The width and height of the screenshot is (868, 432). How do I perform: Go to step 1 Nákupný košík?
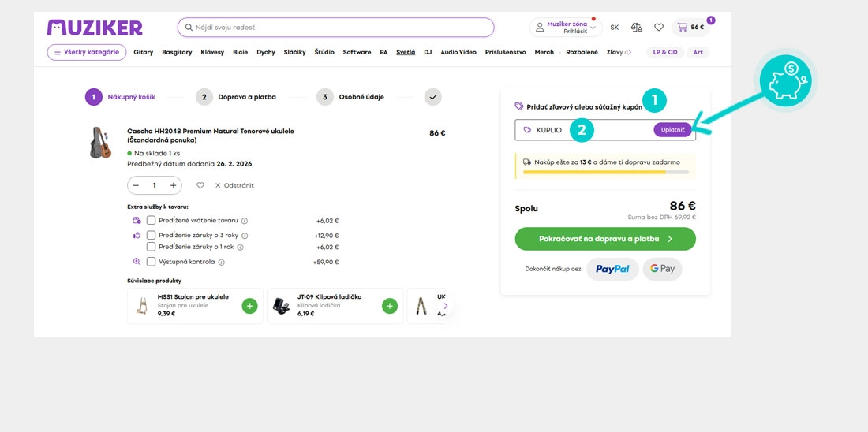pyautogui.click(x=120, y=97)
